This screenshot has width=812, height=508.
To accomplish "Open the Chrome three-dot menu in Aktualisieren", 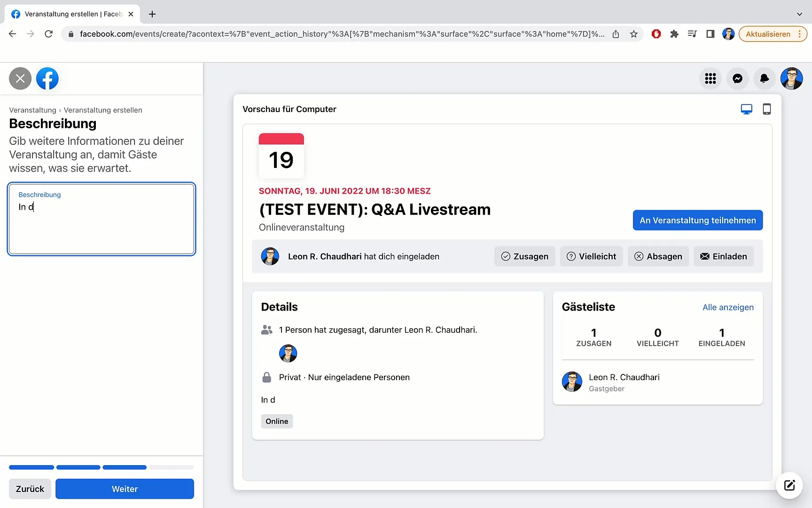I will [799, 34].
